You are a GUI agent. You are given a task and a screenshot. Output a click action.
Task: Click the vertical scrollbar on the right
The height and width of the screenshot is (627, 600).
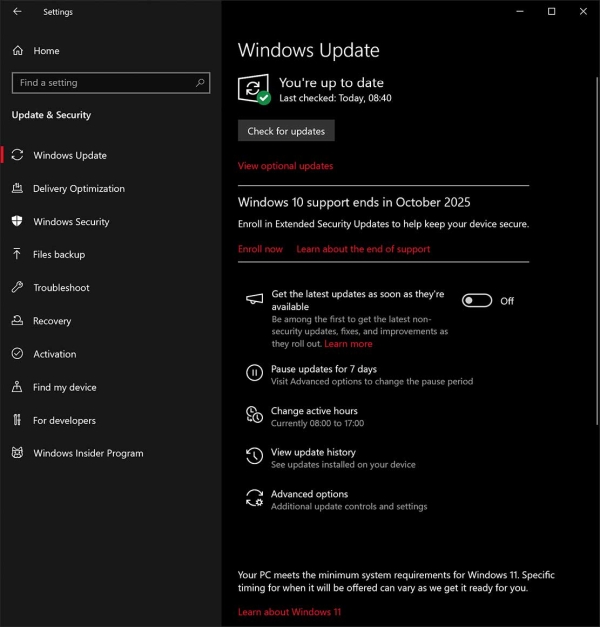597,251
